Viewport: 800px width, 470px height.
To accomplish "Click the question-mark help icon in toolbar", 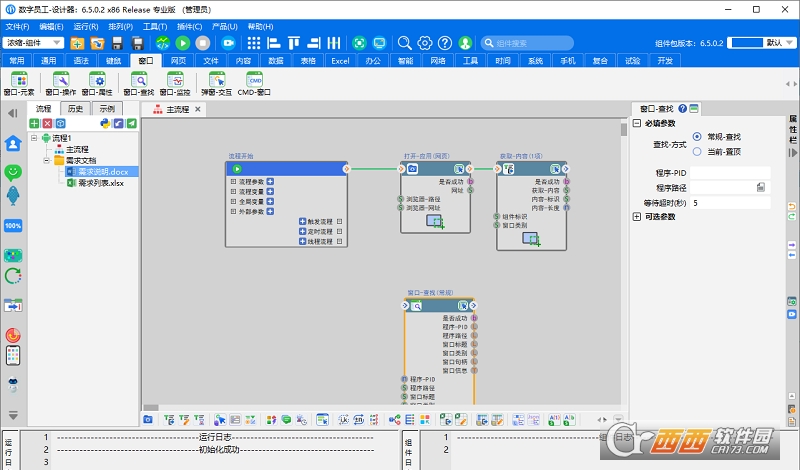I will [445, 43].
